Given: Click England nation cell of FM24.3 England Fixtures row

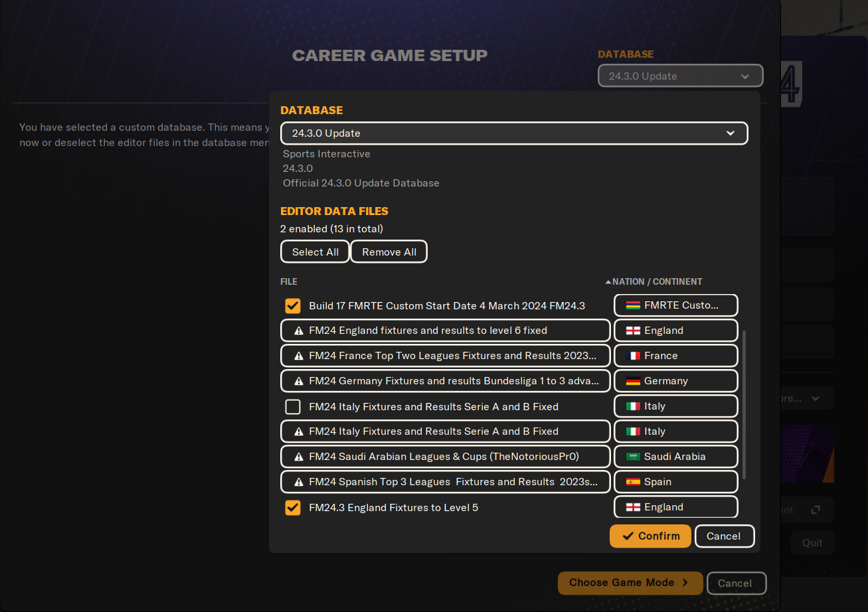Looking at the screenshot, I should (676, 507).
